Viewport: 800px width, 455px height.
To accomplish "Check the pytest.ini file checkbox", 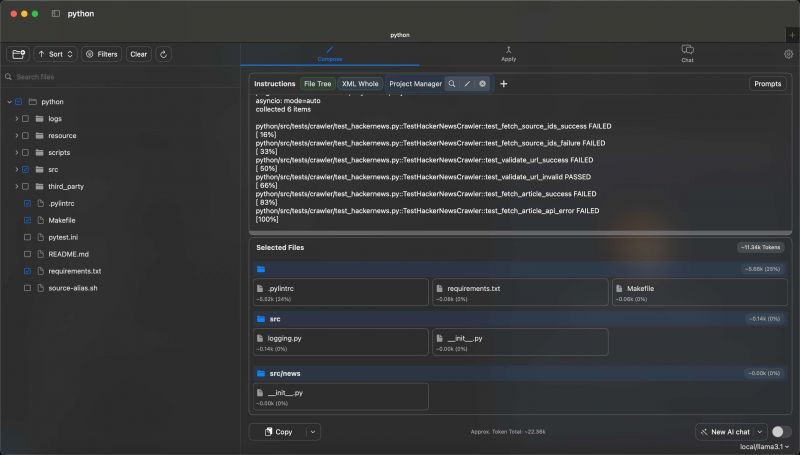I will (x=28, y=237).
